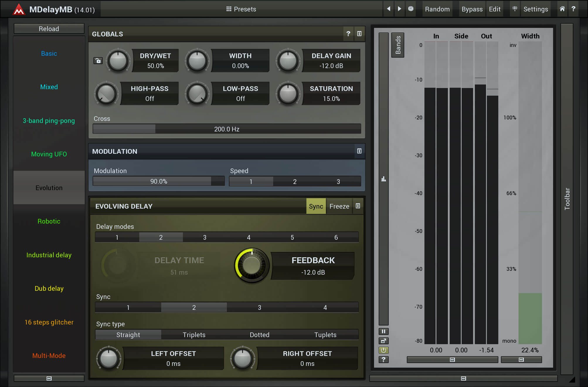Toggle the Dry/Wet lock icon
Viewport: 588px width, 387px height.
(98, 60)
